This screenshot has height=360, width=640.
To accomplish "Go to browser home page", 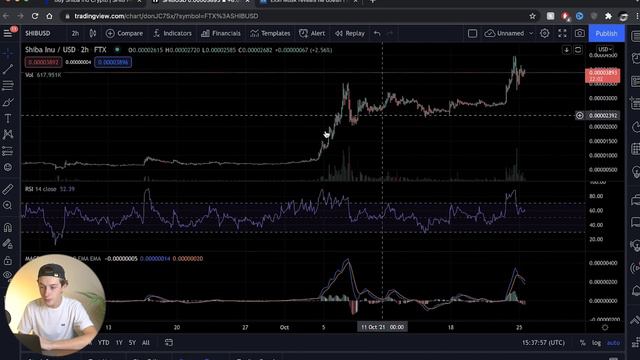I will [x=49, y=16].
